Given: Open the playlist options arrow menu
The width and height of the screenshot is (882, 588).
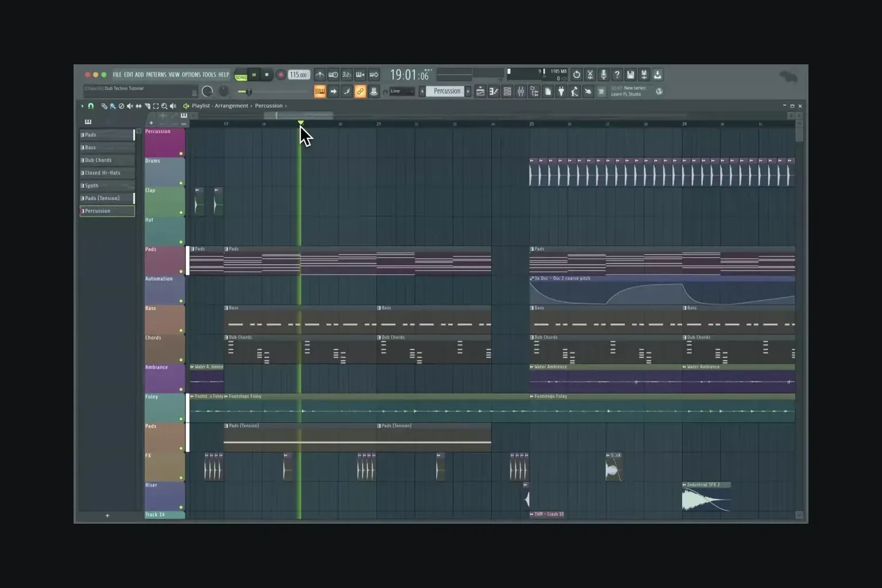Looking at the screenshot, I should coord(82,106).
